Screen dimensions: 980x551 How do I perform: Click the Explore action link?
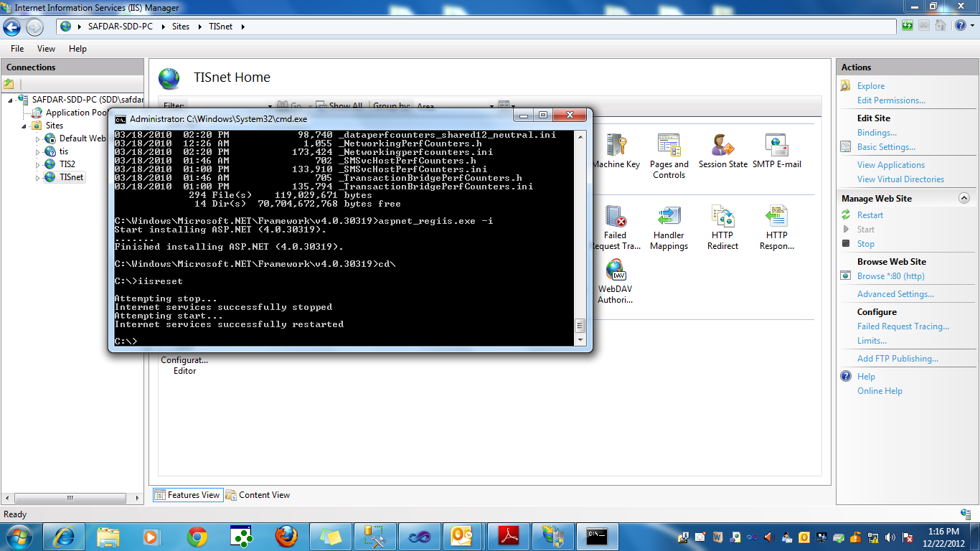click(x=871, y=86)
